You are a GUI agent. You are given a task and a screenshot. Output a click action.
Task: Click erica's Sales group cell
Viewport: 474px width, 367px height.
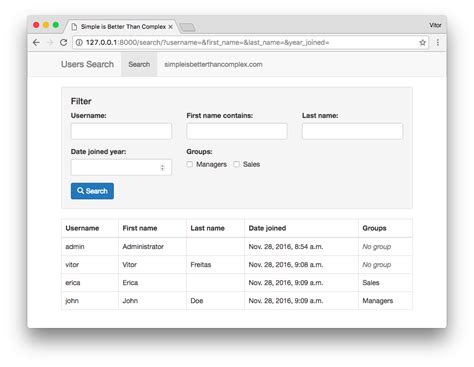(385, 283)
